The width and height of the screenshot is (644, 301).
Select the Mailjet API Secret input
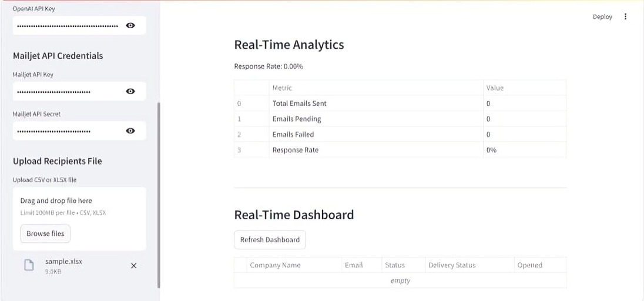[x=68, y=131]
